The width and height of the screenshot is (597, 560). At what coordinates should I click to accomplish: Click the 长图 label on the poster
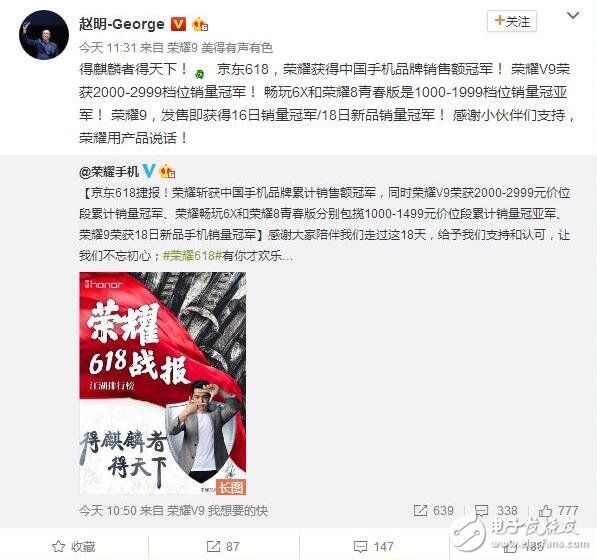click(231, 487)
